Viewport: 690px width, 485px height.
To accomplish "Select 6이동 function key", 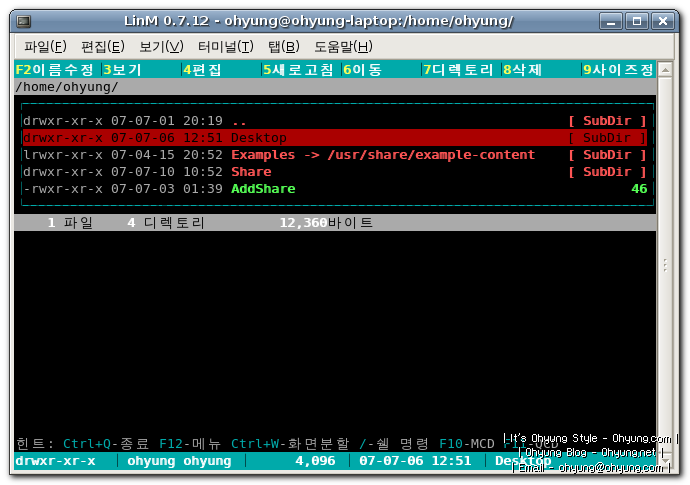I will (x=362, y=70).
